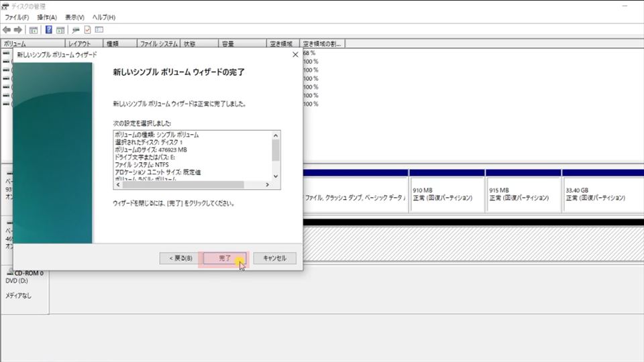
Task: Click the show/hide console tree toolbar icon
Action: [34, 30]
